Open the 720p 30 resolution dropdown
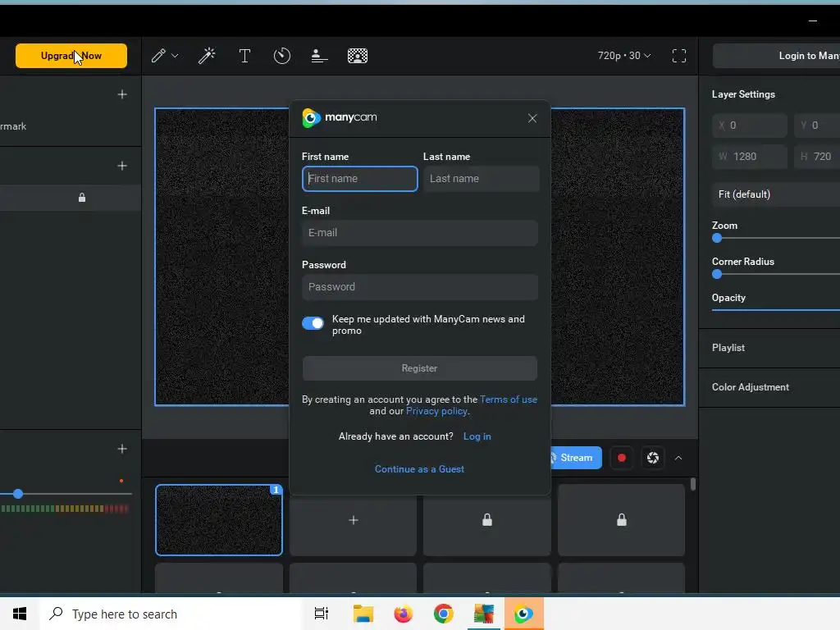The height and width of the screenshot is (630, 840). (624, 56)
